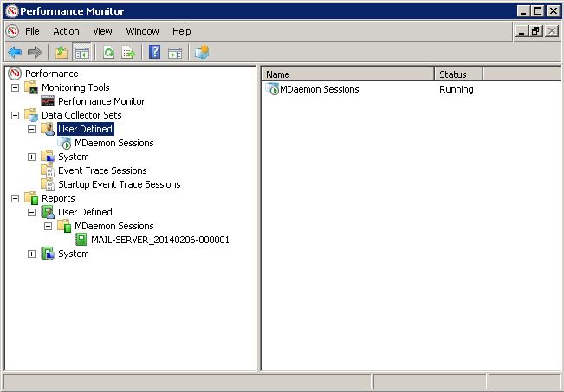Click the title bar Performance Monitor icon
Screen dimensions: 564x392
click(12, 11)
